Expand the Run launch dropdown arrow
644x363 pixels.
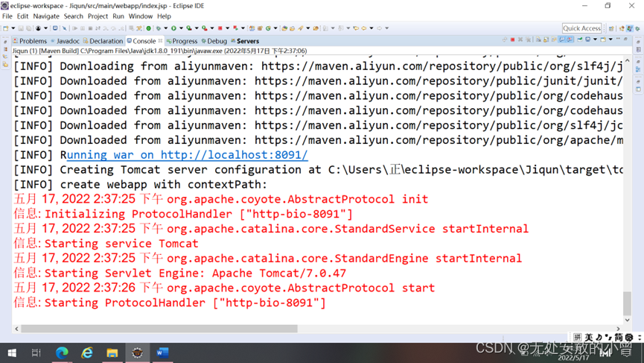[181, 28]
